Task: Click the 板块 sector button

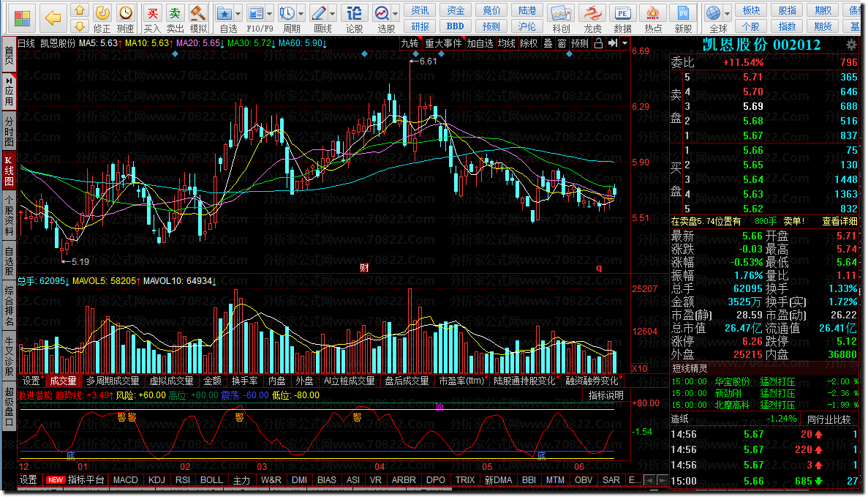Action: tap(751, 10)
